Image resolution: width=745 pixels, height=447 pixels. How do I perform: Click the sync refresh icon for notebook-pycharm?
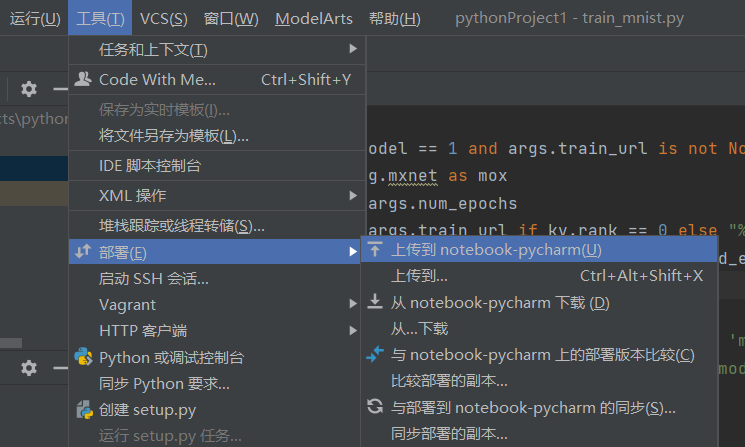(x=375, y=407)
